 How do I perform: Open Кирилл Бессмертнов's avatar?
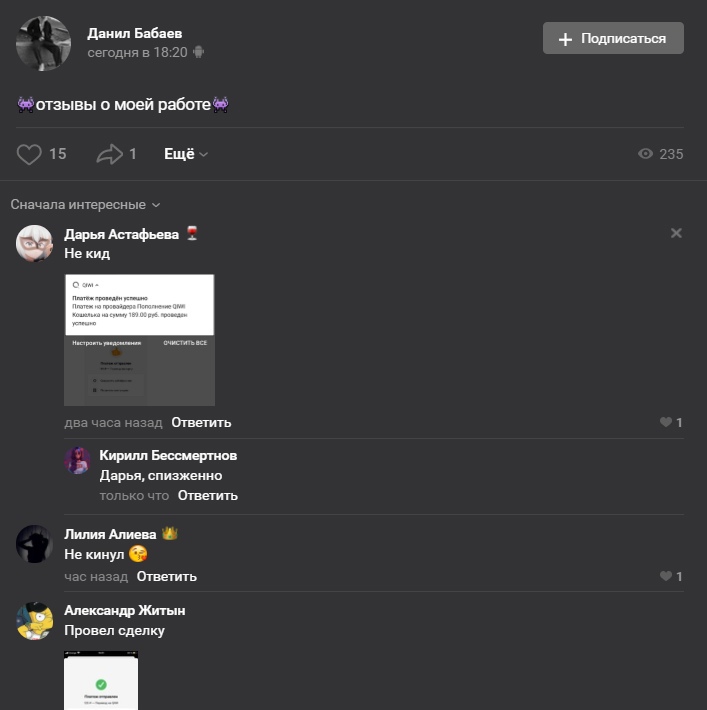77,461
